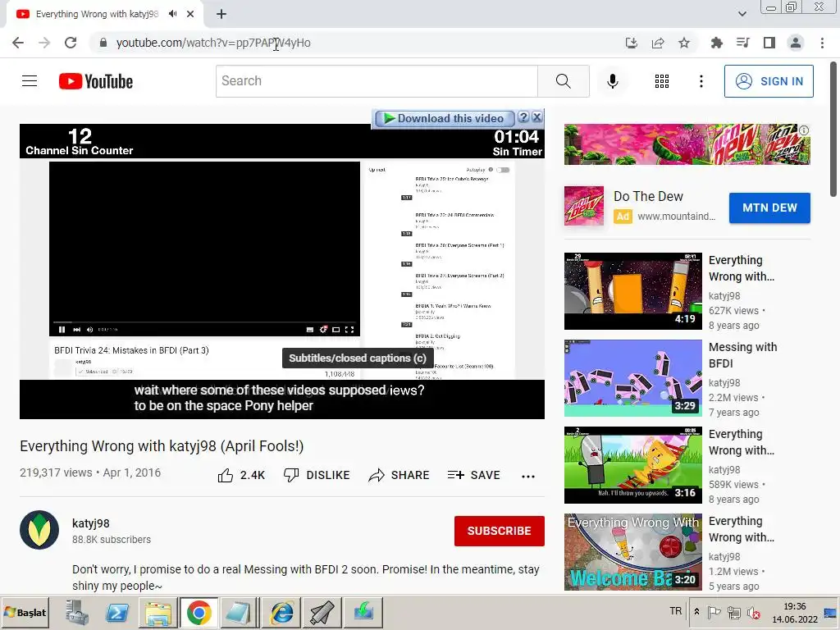
Task: Click the MTN DEW ad button
Action: click(x=769, y=208)
